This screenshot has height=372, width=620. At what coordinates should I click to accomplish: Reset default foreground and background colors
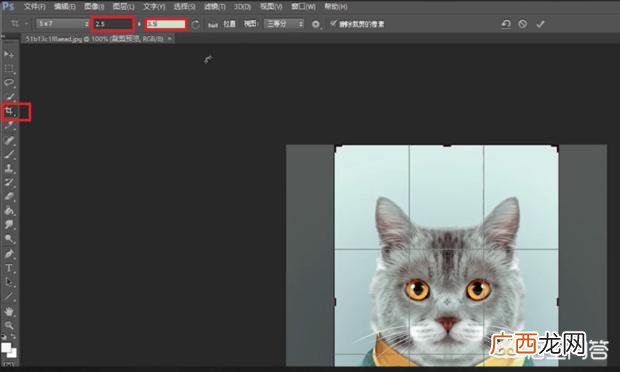(x=4, y=337)
